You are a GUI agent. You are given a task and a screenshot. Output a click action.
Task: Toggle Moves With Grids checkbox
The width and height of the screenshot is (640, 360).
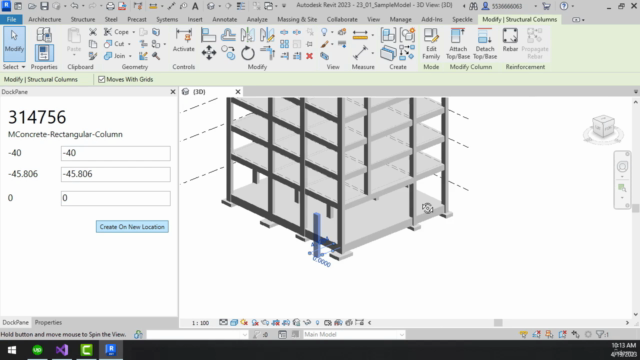tap(101, 80)
